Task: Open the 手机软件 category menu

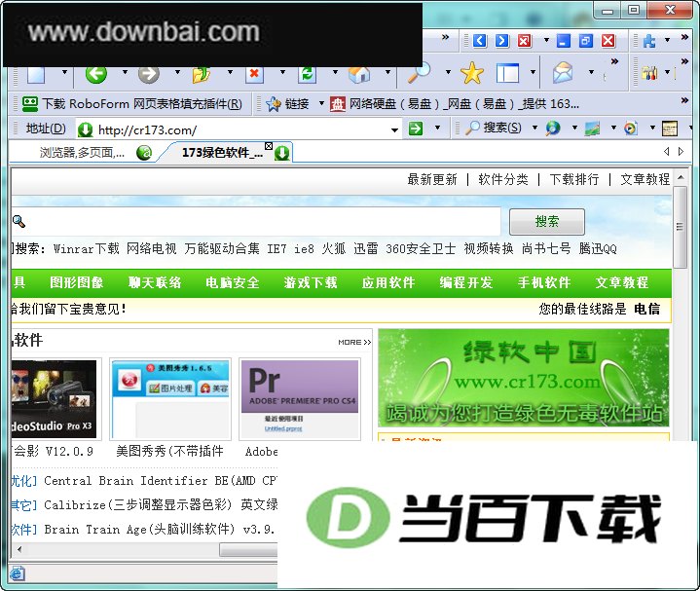Action: click(x=544, y=282)
